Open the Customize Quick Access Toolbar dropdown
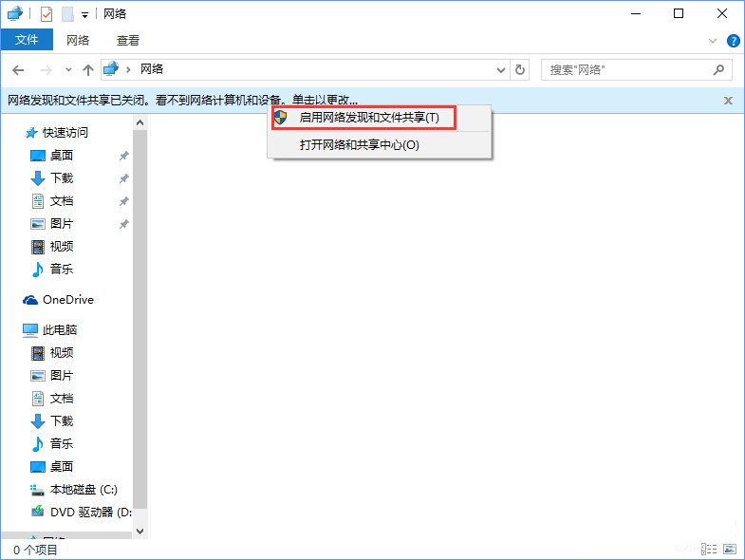This screenshot has width=745, height=560. click(85, 14)
